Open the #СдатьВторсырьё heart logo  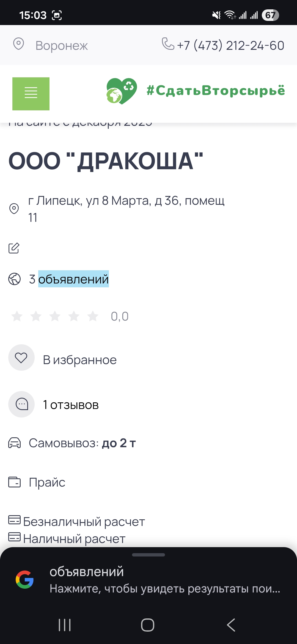click(122, 91)
